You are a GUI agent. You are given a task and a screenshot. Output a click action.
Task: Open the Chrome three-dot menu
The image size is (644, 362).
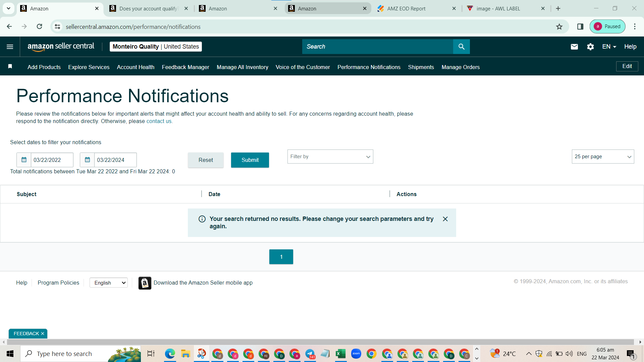pyautogui.click(x=635, y=26)
